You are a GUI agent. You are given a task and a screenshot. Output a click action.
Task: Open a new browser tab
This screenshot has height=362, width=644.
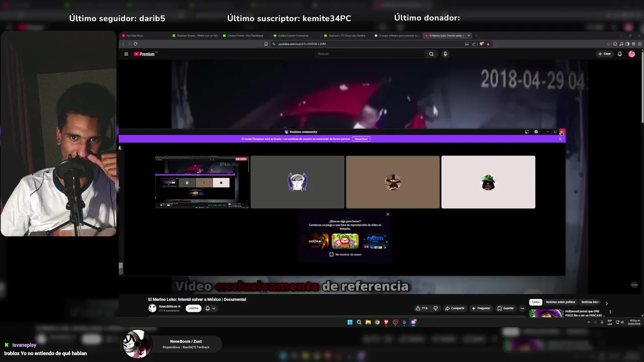(476, 36)
